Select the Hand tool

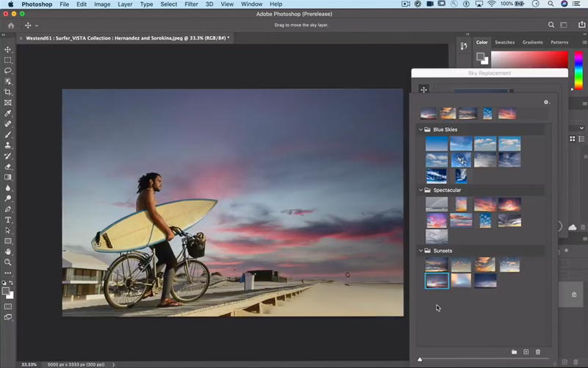coord(8,251)
